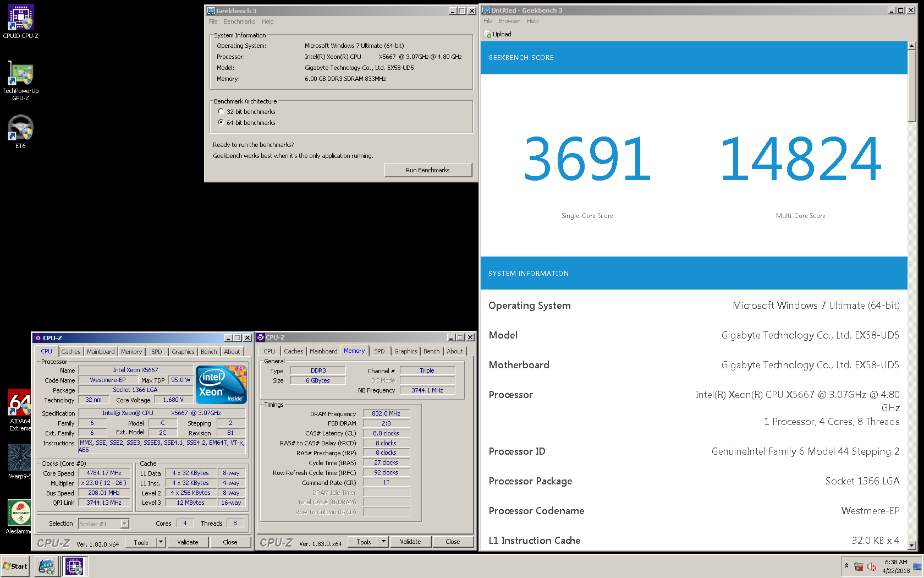Image resolution: width=924 pixels, height=578 pixels.
Task: Click the Processor Codename row in Geekbench
Action: (x=694, y=511)
